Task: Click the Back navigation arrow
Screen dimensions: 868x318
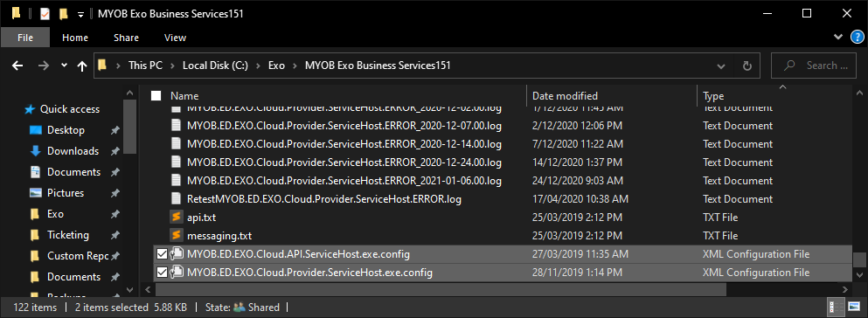Action: (17, 66)
